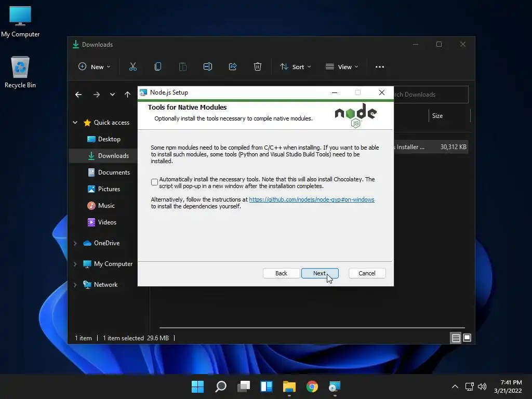532x399 pixels.
Task: Click the Paste icon in Downloads toolbar
Action: point(182,67)
